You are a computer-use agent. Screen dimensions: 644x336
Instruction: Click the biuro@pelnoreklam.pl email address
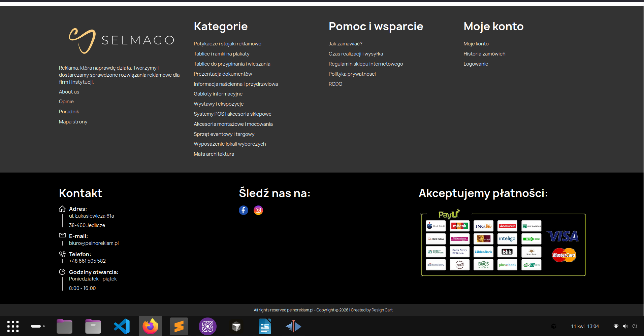(94, 243)
